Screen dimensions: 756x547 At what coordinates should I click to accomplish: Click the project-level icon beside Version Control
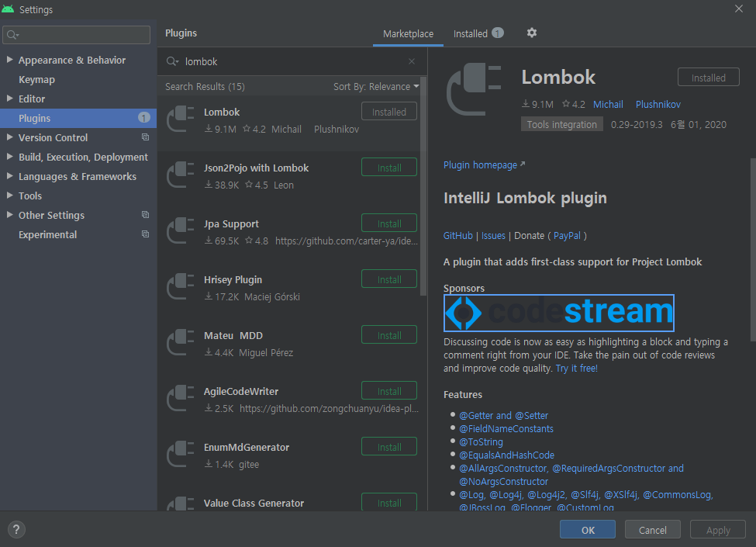(x=145, y=137)
